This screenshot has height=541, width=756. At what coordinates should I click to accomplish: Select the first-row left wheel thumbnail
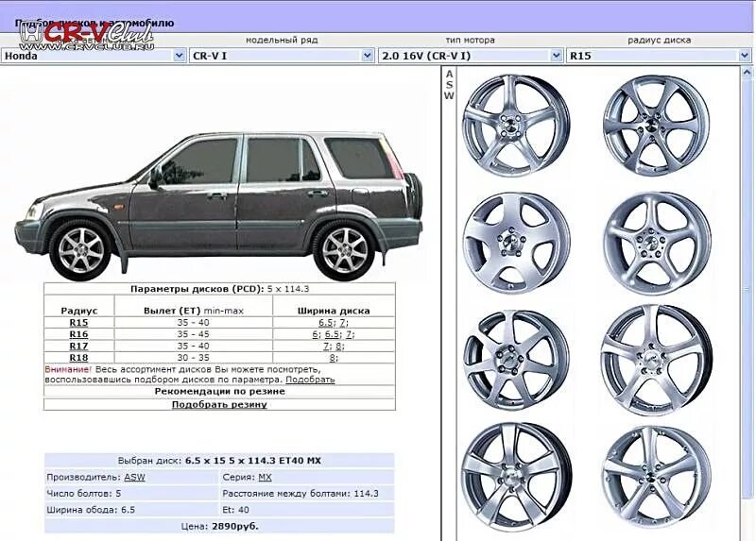click(x=516, y=127)
